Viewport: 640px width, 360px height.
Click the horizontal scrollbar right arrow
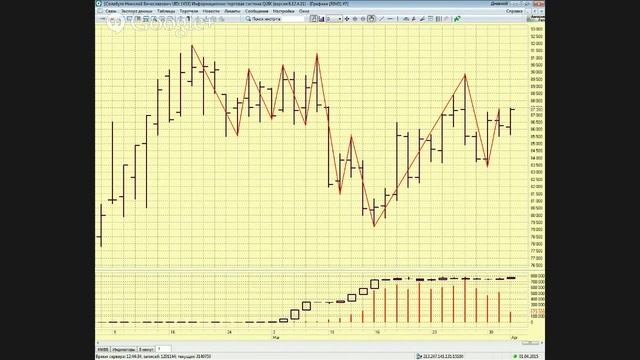542,343
